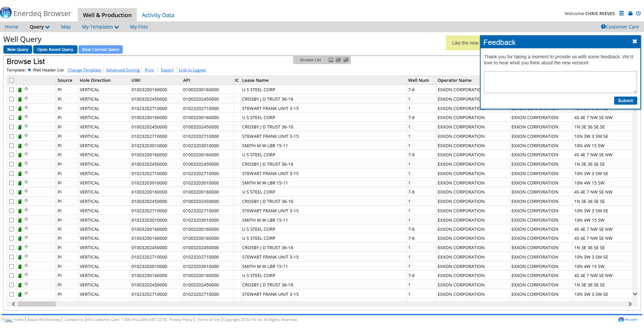Open the Privacy Policy footer link
This screenshot has height=329, width=644.
[181, 320]
